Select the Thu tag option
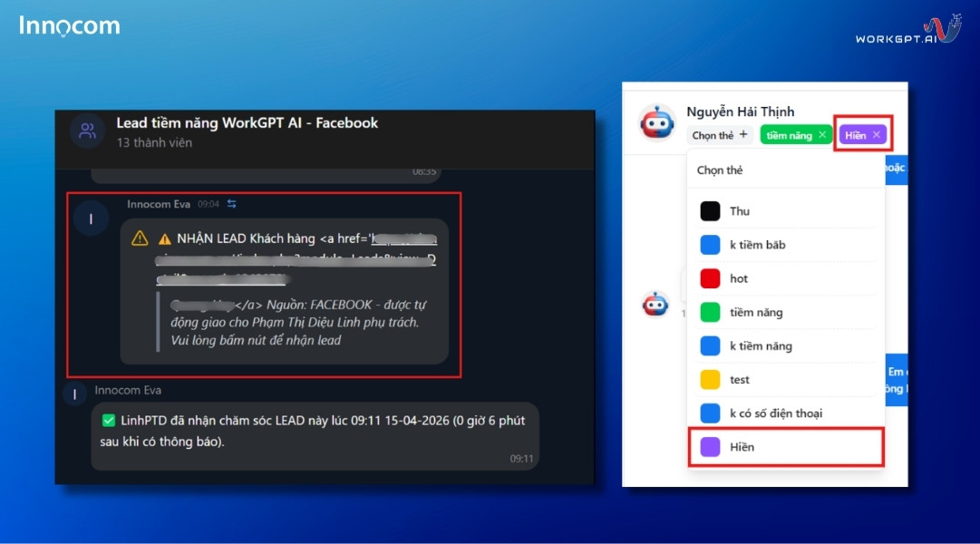This screenshot has width=980, height=544. tap(786, 210)
